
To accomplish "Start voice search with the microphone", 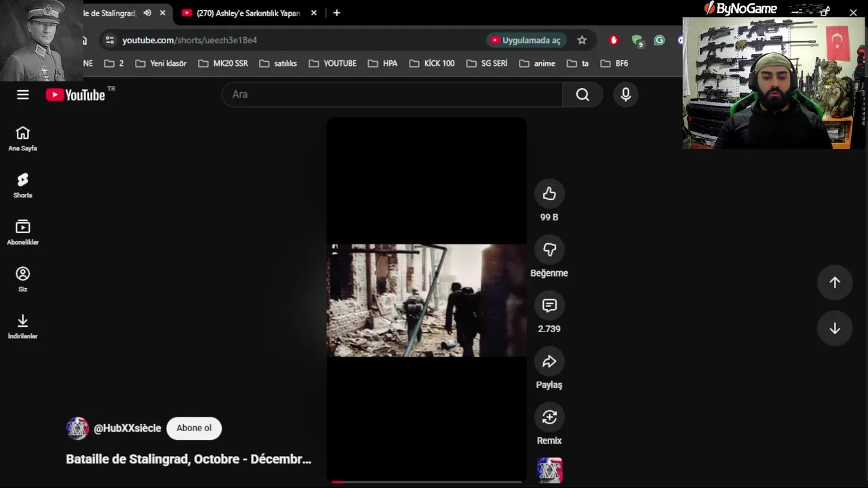I will click(626, 95).
